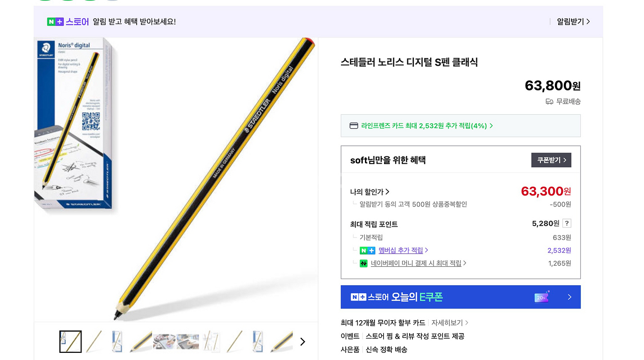Image resolution: width=644 pixels, height=360 pixels.
Task: Open 네이버페이 머니 결제 시 최대 적립
Action: (419, 264)
